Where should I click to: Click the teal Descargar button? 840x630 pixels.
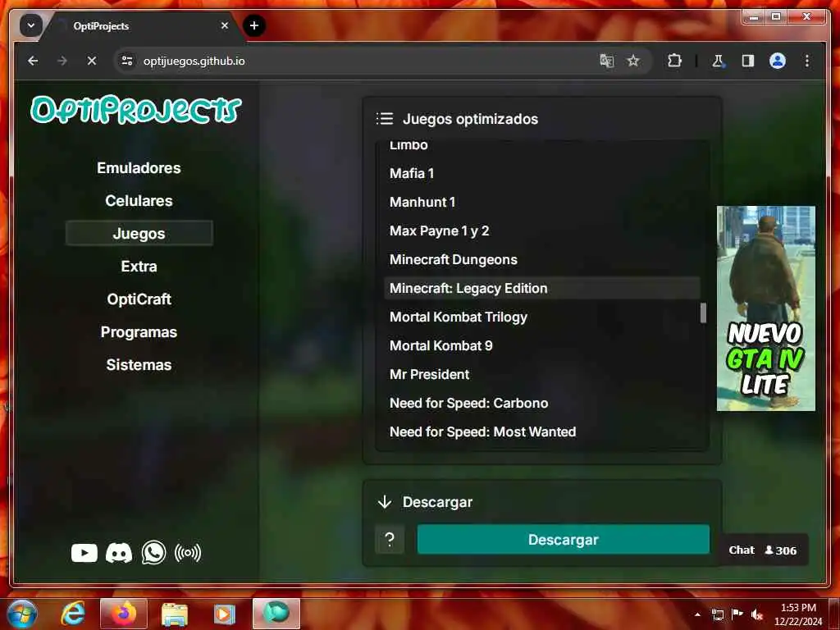[563, 540]
